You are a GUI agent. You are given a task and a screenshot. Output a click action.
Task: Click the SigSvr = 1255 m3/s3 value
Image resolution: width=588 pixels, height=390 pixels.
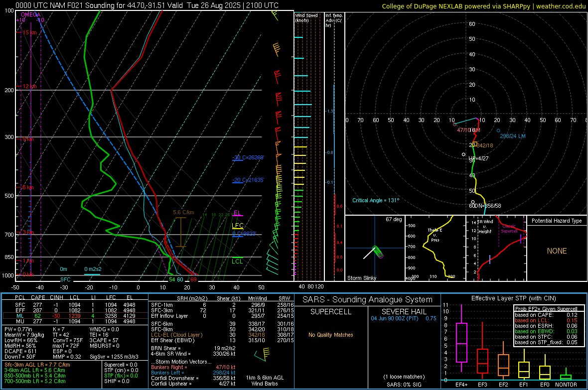click(114, 357)
